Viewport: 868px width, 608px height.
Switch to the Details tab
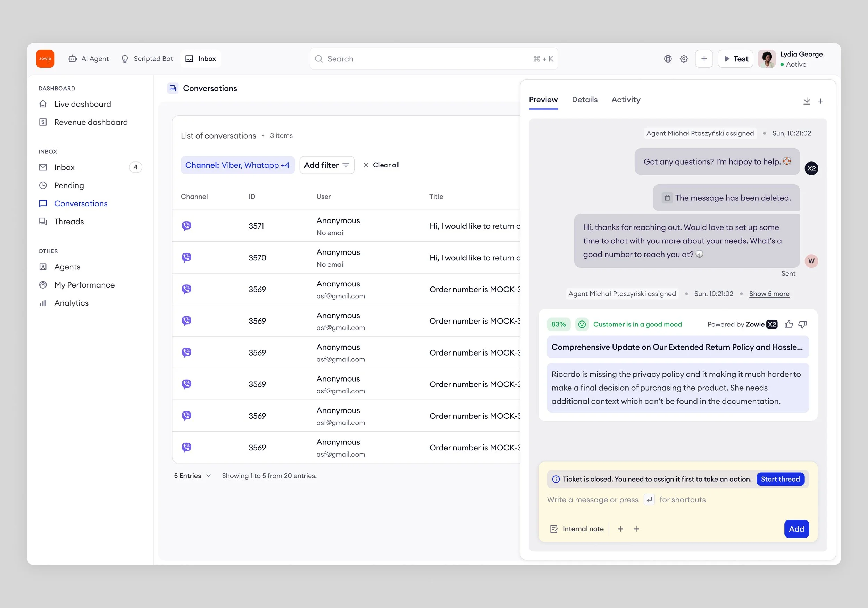point(584,99)
